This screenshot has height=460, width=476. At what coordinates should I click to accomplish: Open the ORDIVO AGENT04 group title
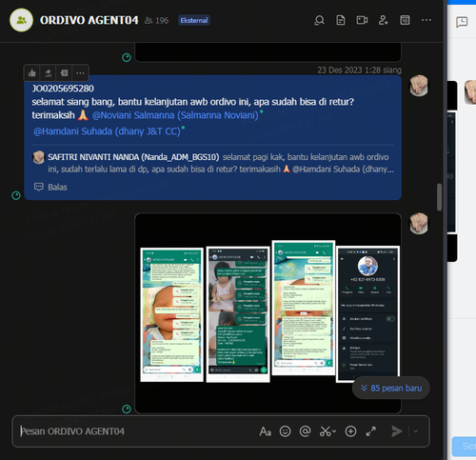(x=89, y=20)
